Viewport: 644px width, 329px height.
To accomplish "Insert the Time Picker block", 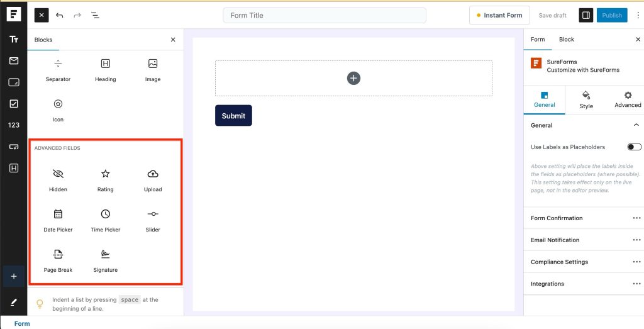I will pyautogui.click(x=106, y=220).
